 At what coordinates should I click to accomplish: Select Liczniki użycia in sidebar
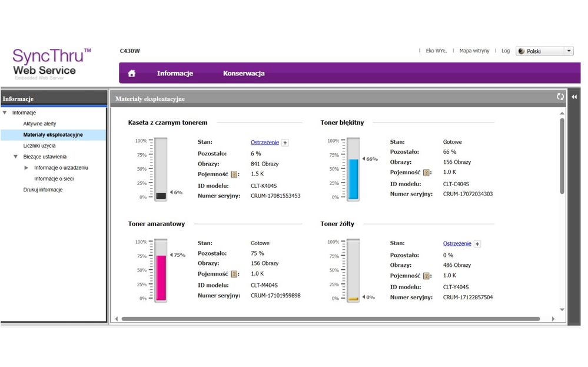coord(39,146)
